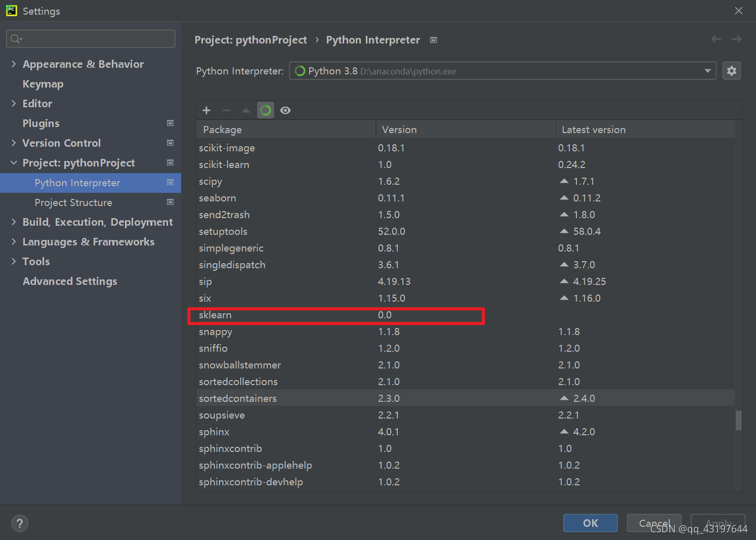This screenshot has width=756, height=540.
Task: Click the upgrade arrow next to scipy 1.7.1
Action: pyautogui.click(x=564, y=181)
